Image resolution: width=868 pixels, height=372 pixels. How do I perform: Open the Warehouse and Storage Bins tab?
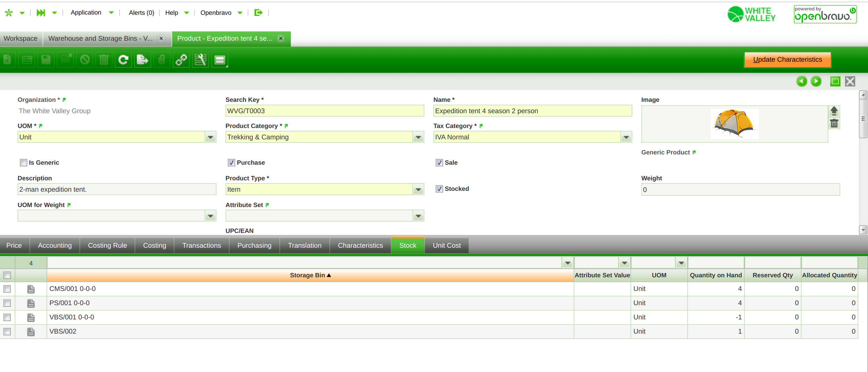101,38
